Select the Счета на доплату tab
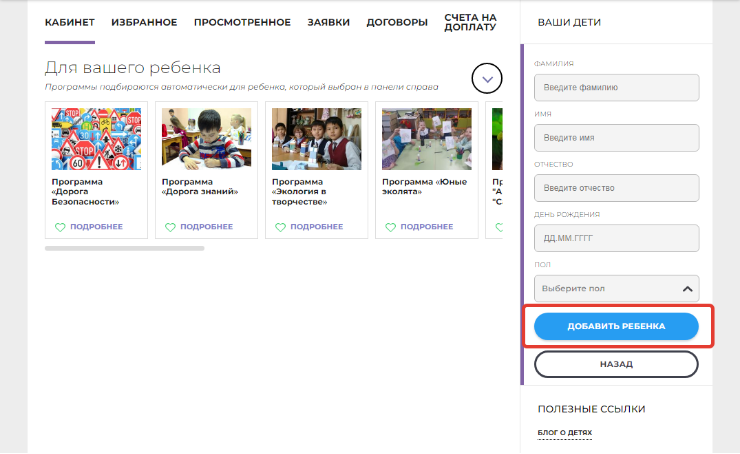 pyautogui.click(x=470, y=22)
